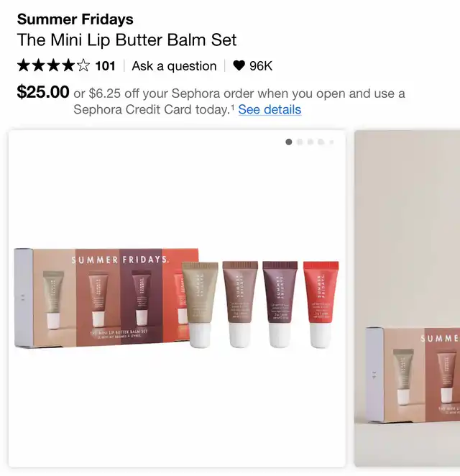Click the four-star rating icons

point(53,65)
